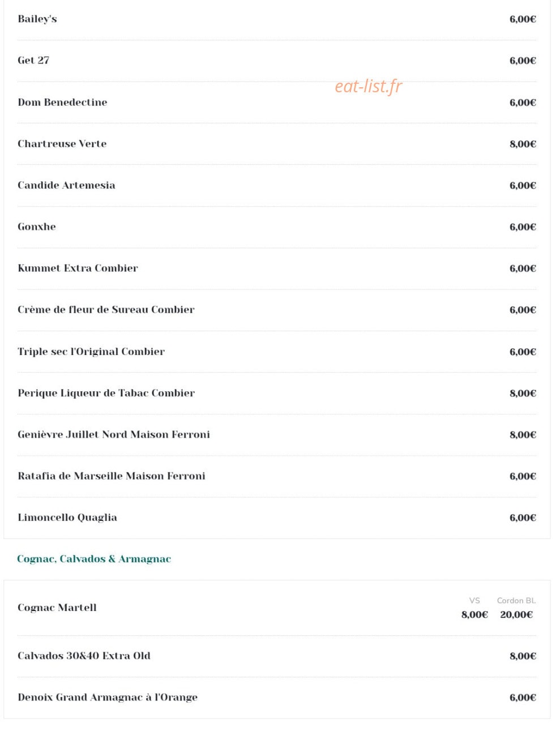This screenshot has width=560, height=752.
Task: Click the Cognac Martell entry
Action: tap(57, 608)
